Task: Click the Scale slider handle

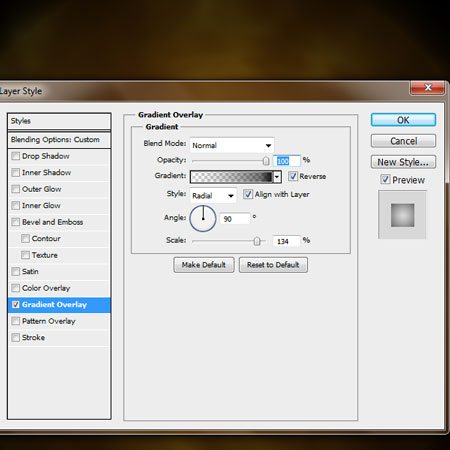Action: pos(257,241)
